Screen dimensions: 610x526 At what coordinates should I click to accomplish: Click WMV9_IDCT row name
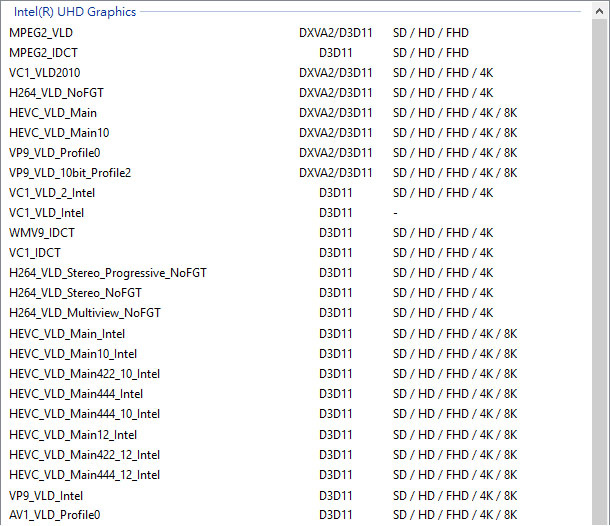(x=42, y=233)
